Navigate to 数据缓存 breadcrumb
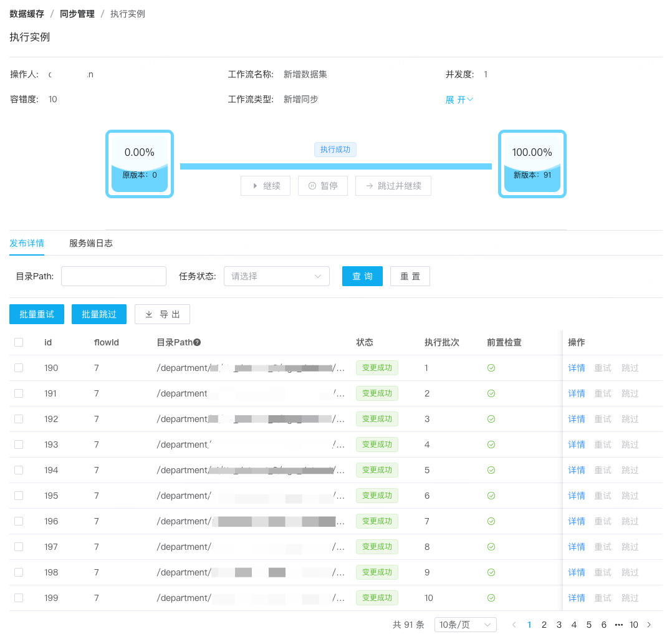Screen dimensions: 672x639 pyautogui.click(x=27, y=14)
